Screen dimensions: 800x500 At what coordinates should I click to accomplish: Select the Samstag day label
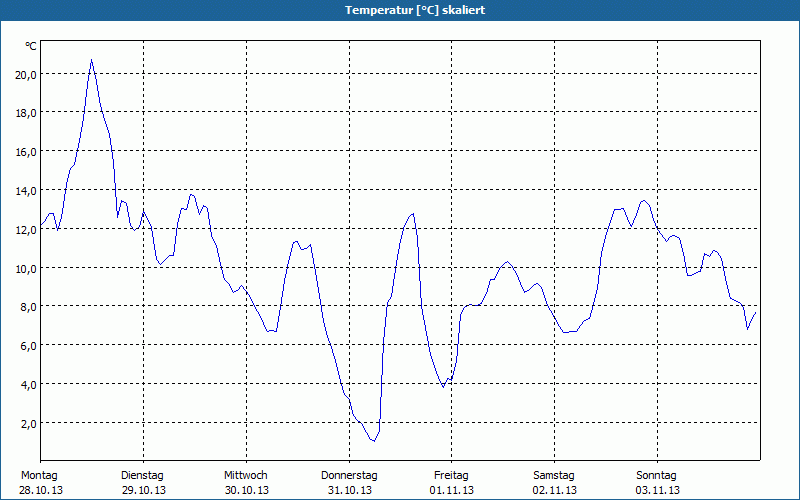point(554,476)
